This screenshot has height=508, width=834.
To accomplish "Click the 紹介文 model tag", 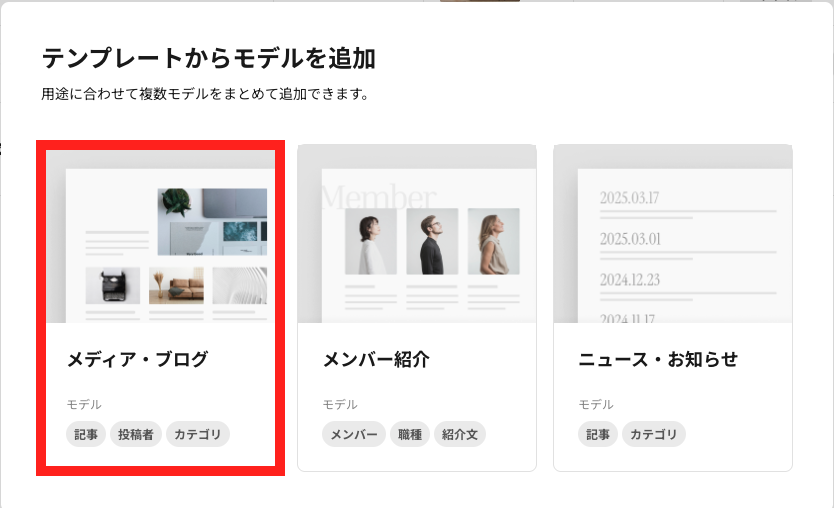I will (460, 435).
